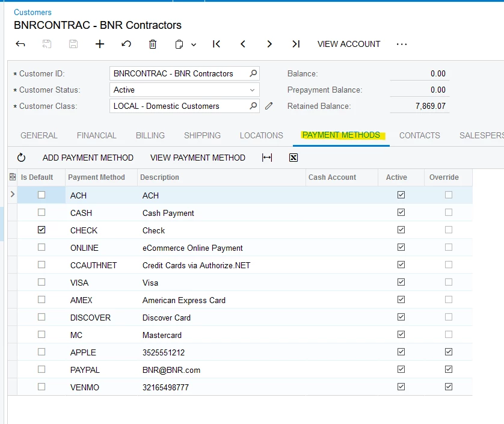Toggle Active checkbox for DISCOVER row
Viewport: 504px width, 424px height.
[401, 317]
